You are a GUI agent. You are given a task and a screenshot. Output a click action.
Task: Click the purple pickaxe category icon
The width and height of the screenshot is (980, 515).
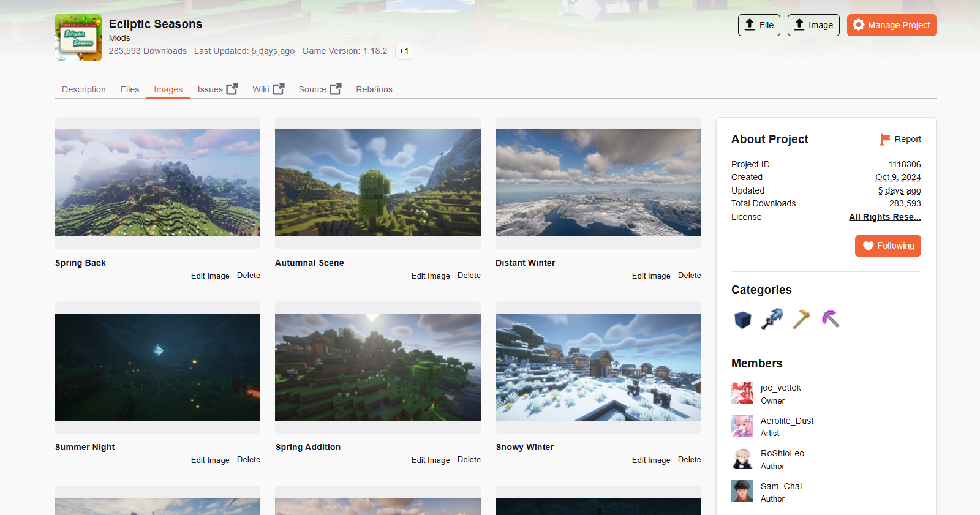(831, 319)
